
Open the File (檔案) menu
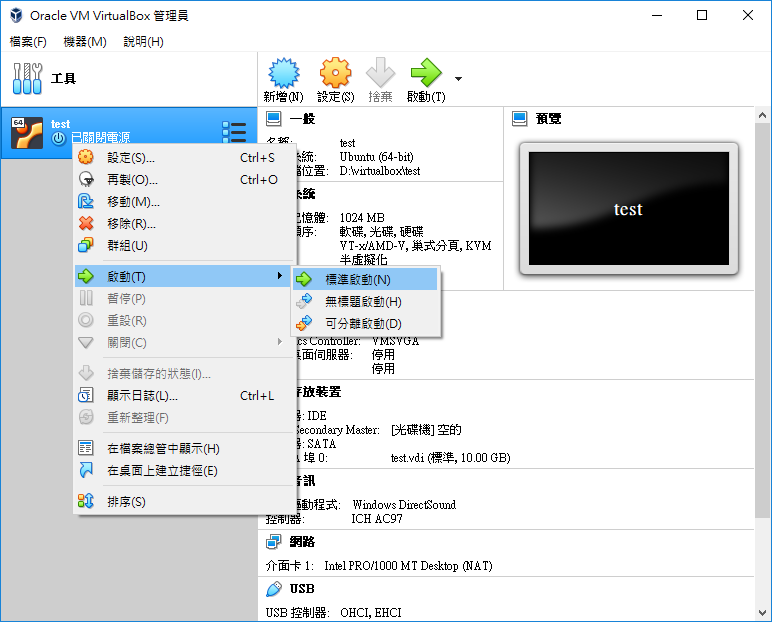28,42
